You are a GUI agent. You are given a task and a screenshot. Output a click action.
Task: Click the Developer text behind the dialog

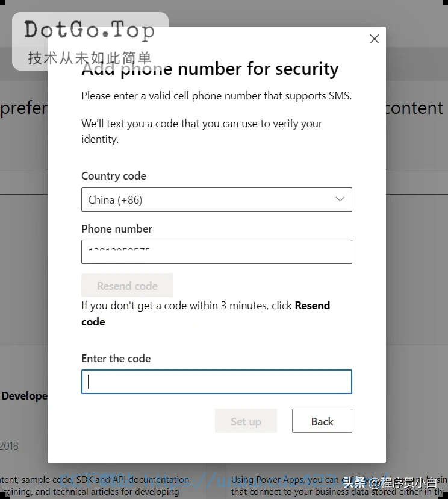click(24, 396)
